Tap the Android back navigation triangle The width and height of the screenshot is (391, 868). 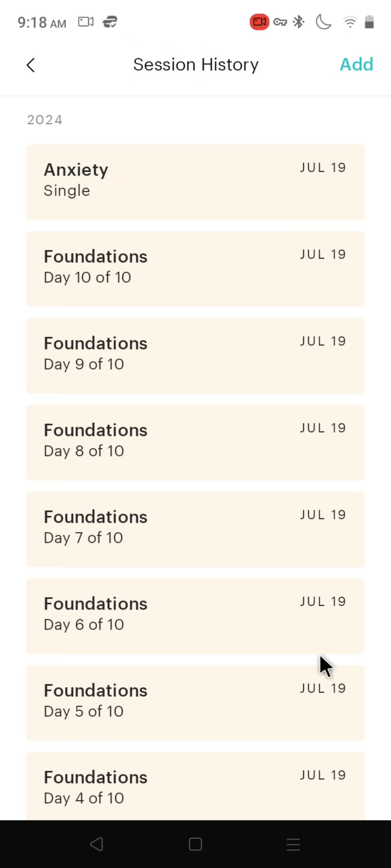(x=97, y=844)
